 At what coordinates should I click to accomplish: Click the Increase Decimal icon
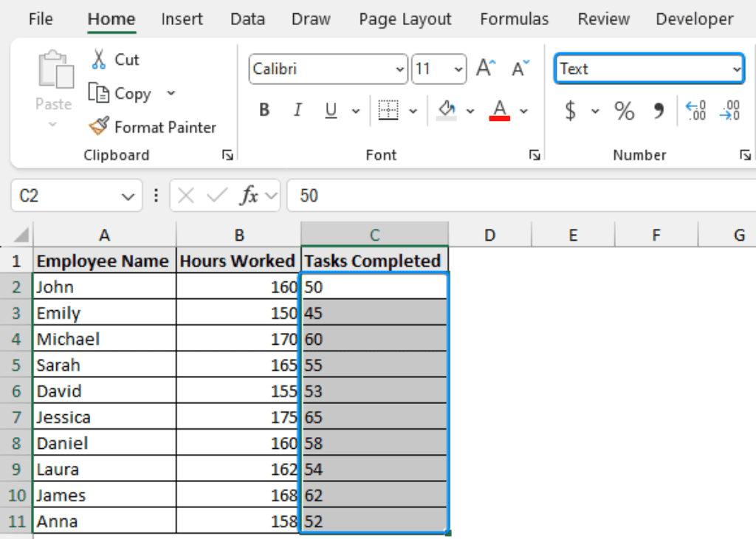695,111
